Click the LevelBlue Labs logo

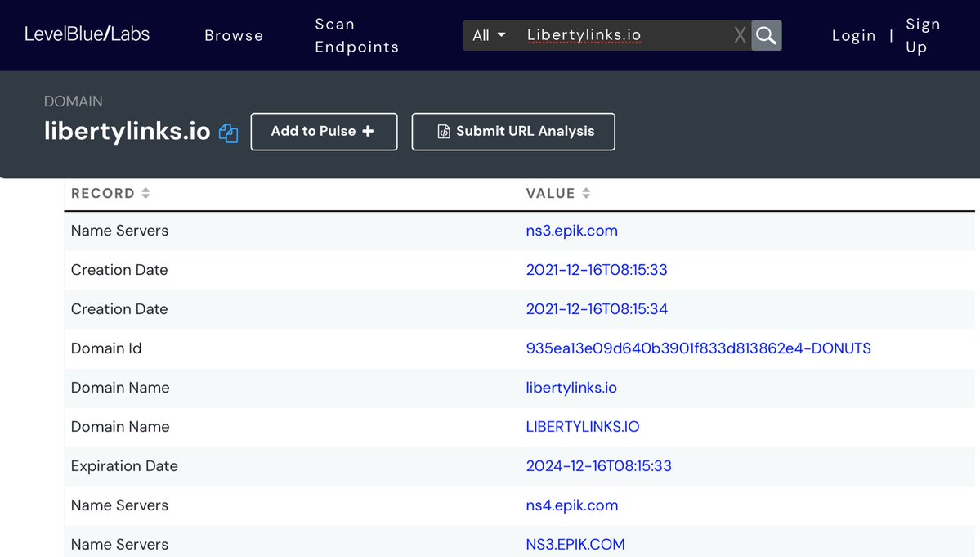87,34
